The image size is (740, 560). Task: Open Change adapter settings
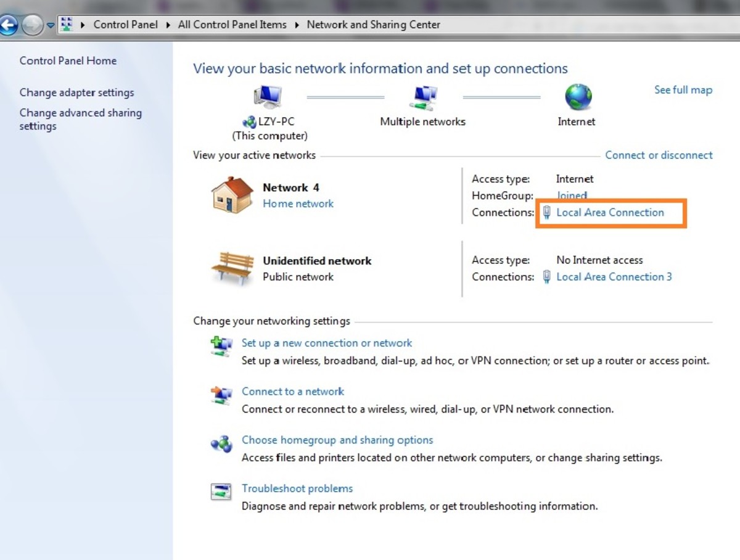(x=76, y=93)
